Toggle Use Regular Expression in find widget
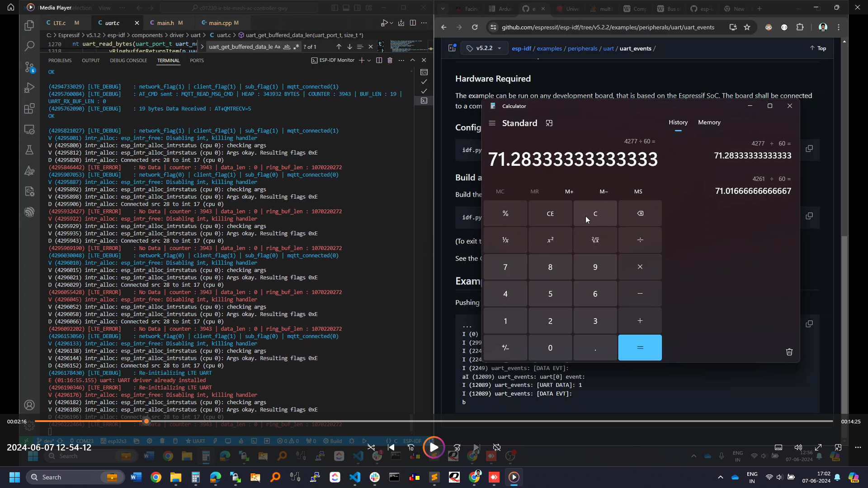 click(x=296, y=47)
